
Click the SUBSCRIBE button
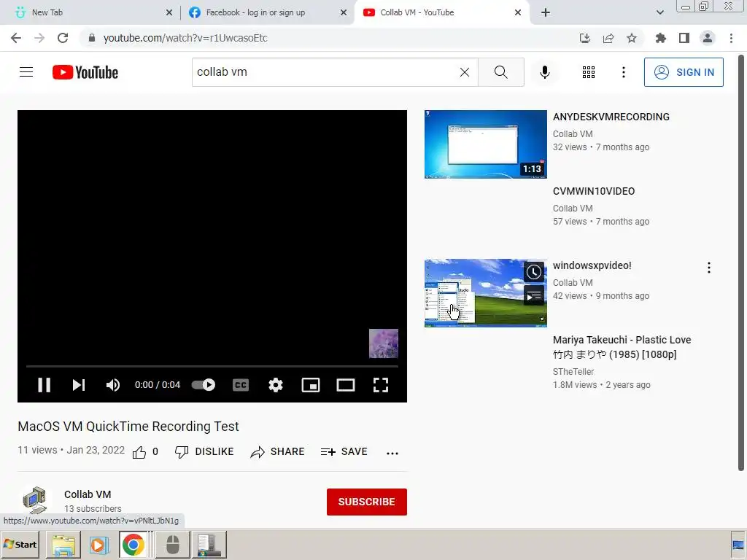(x=366, y=502)
